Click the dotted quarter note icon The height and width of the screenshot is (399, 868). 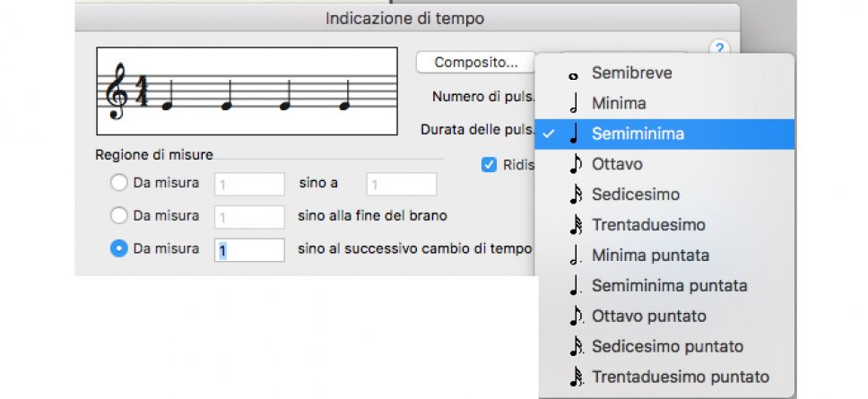click(575, 286)
